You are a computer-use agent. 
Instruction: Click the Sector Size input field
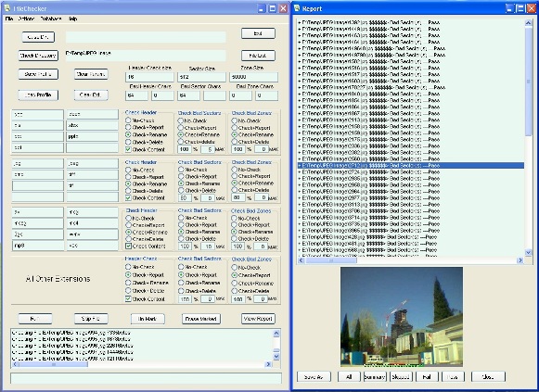(201, 77)
